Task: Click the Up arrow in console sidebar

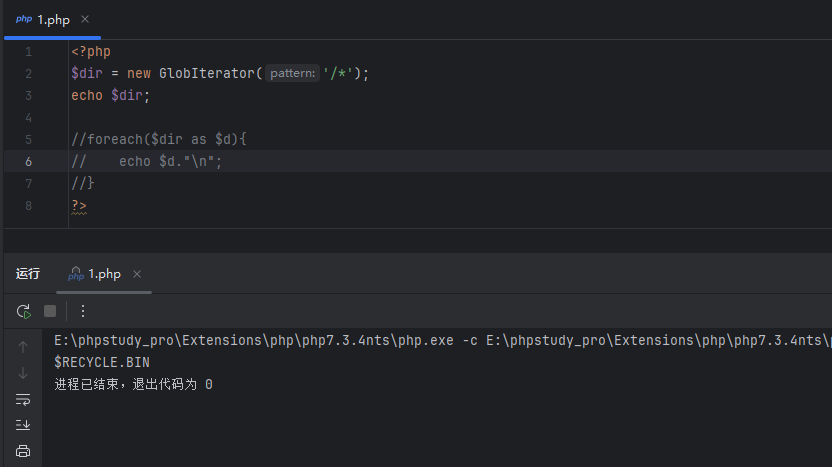Action: (x=23, y=347)
